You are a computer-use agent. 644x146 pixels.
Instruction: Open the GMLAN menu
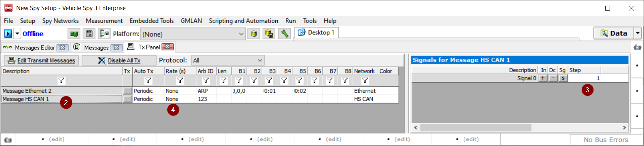[191, 21]
